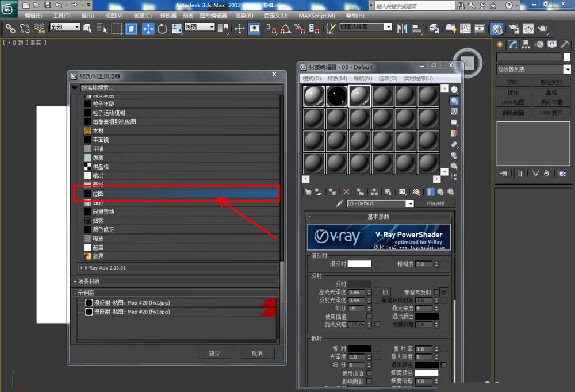Click the white 烟雾颜色 swatch
Image resolution: width=575 pixels, height=392 pixels.
[427, 373]
